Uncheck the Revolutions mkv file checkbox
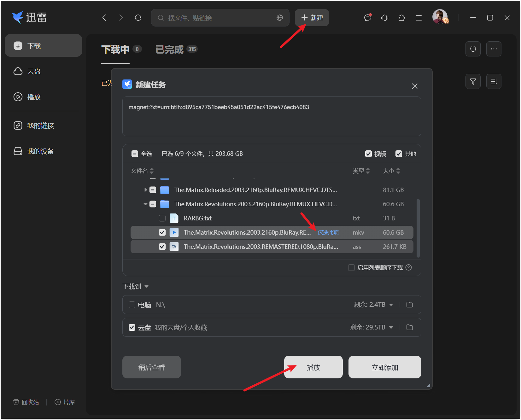 162,232
